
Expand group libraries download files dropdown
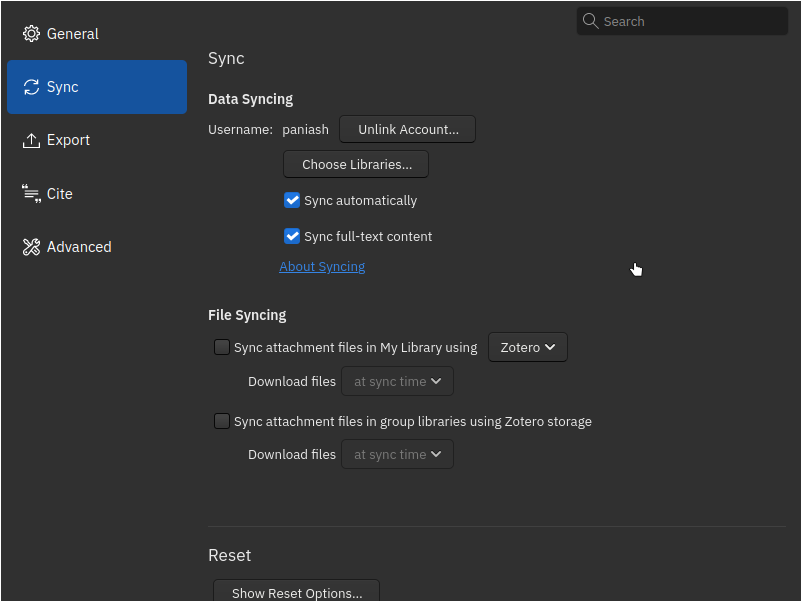pyautogui.click(x=397, y=454)
